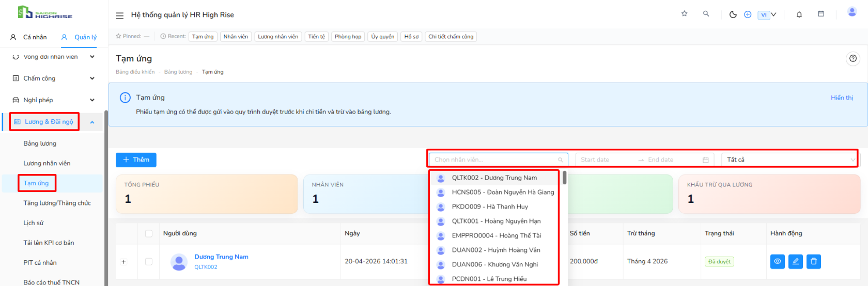
Task: Select QLTK001 - Hoàng Nguyên Hạn option
Action: click(x=495, y=221)
